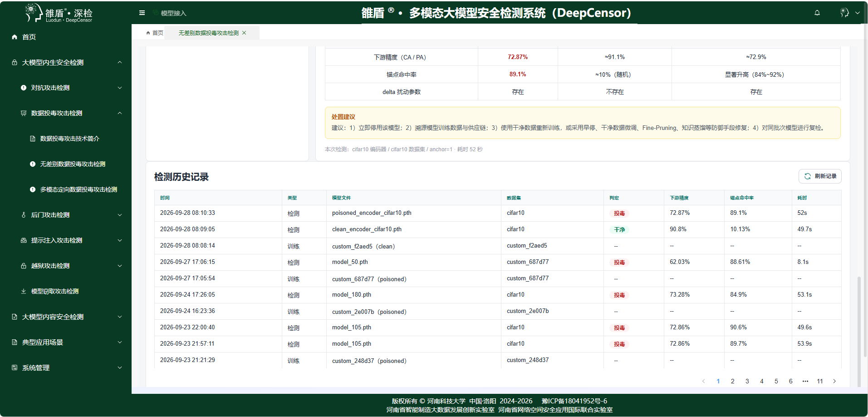Open 多模态定向数据投毒攻击检测 in sidebar
The height and width of the screenshot is (417, 868).
[x=78, y=189]
